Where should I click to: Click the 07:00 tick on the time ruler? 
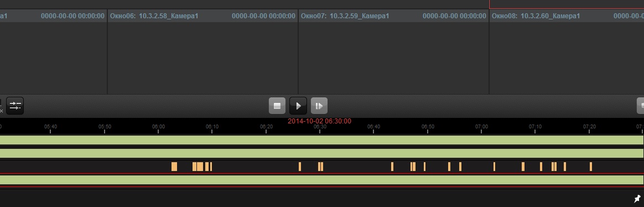point(481,128)
